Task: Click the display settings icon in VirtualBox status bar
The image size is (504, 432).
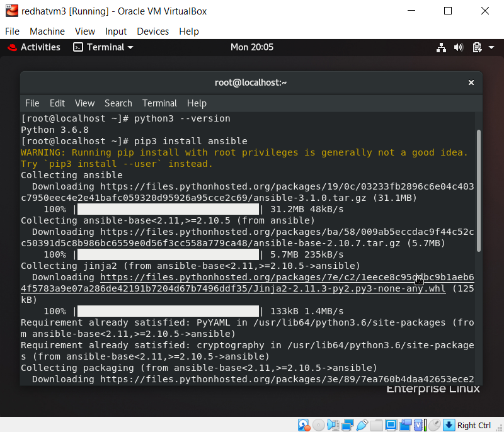Action: [x=391, y=425]
